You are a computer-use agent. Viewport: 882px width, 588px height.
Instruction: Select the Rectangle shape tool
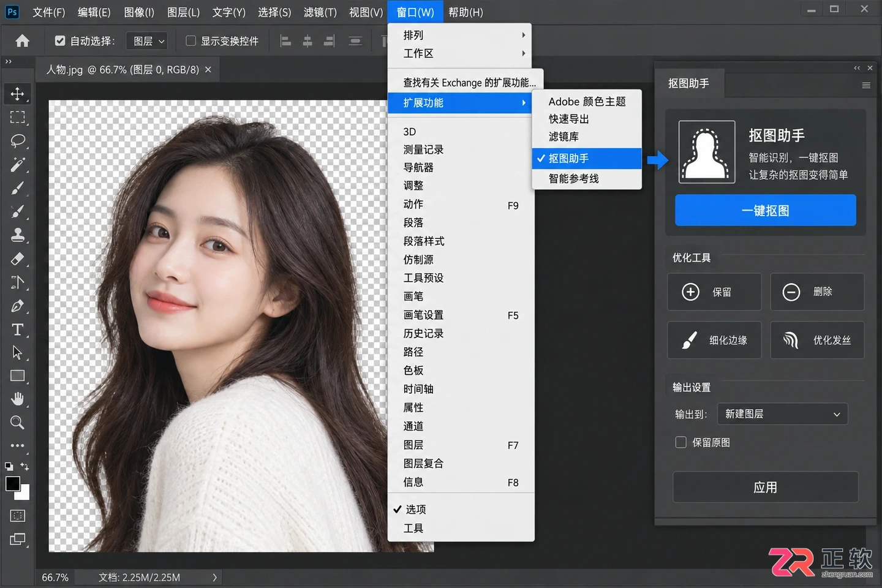(17, 376)
